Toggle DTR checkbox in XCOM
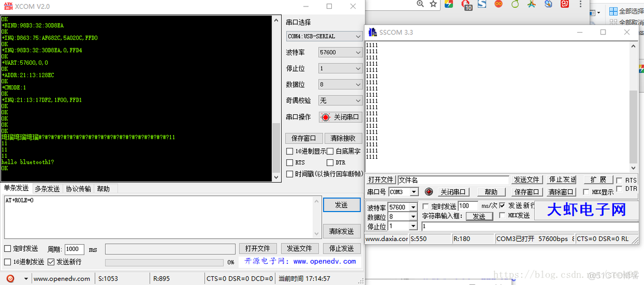This screenshot has width=644, height=285. (330, 163)
